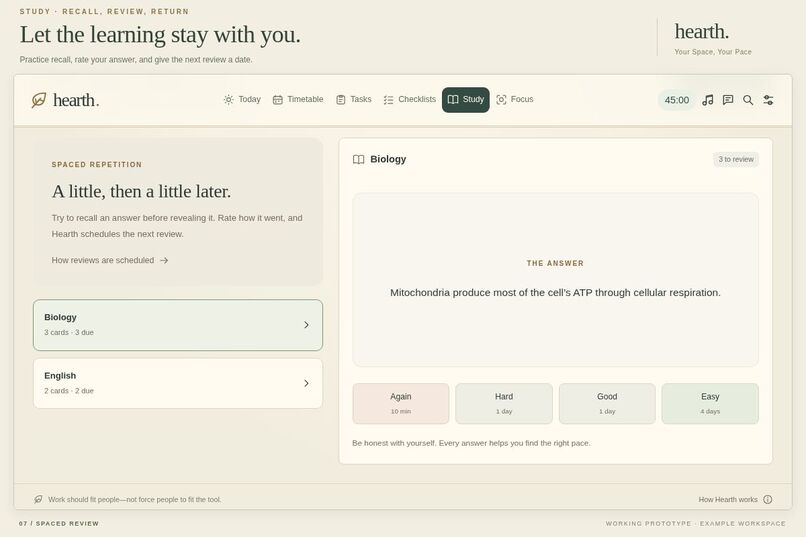The height and width of the screenshot is (537, 806).
Task: Click the small leaf icon in the footer
Action: click(x=38, y=499)
